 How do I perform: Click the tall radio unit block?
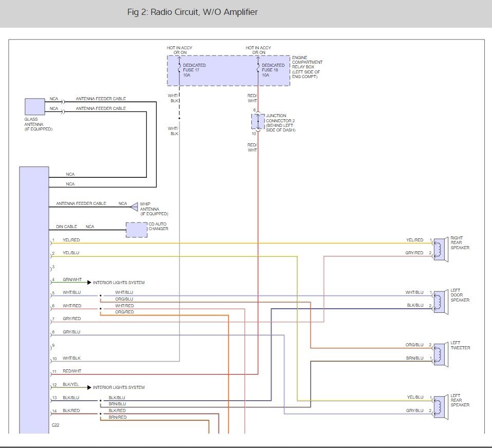click(x=34, y=298)
